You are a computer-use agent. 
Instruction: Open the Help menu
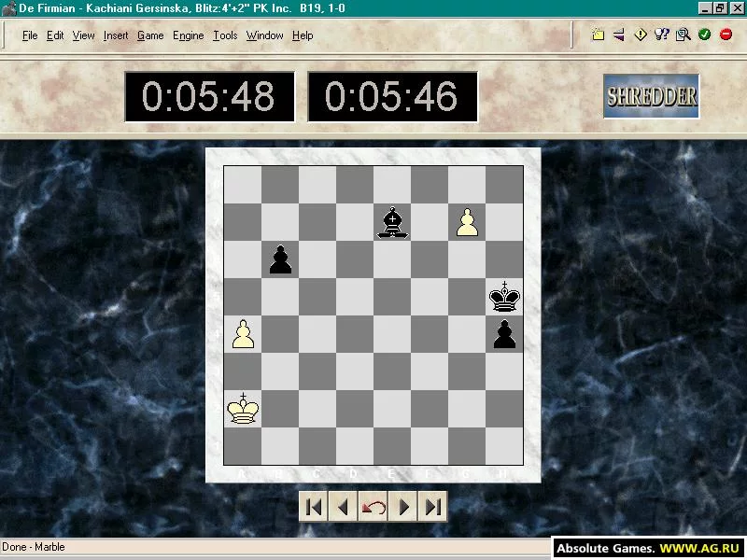click(303, 35)
